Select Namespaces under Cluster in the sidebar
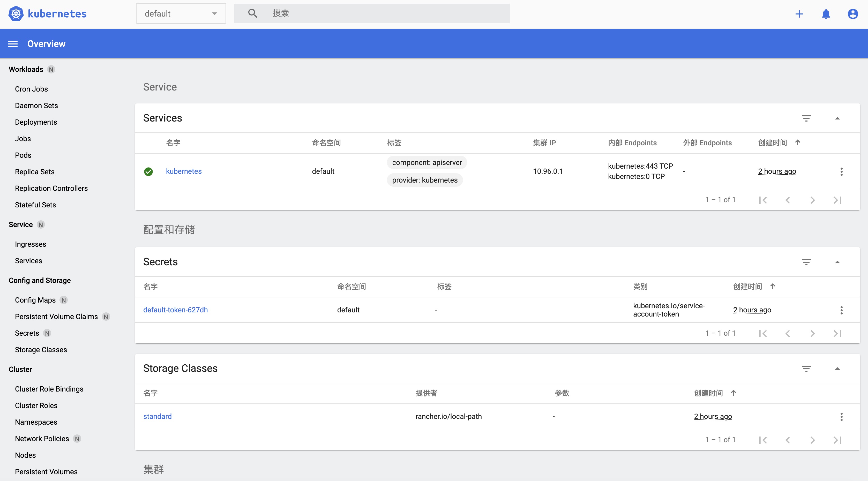The image size is (868, 481). click(36, 422)
